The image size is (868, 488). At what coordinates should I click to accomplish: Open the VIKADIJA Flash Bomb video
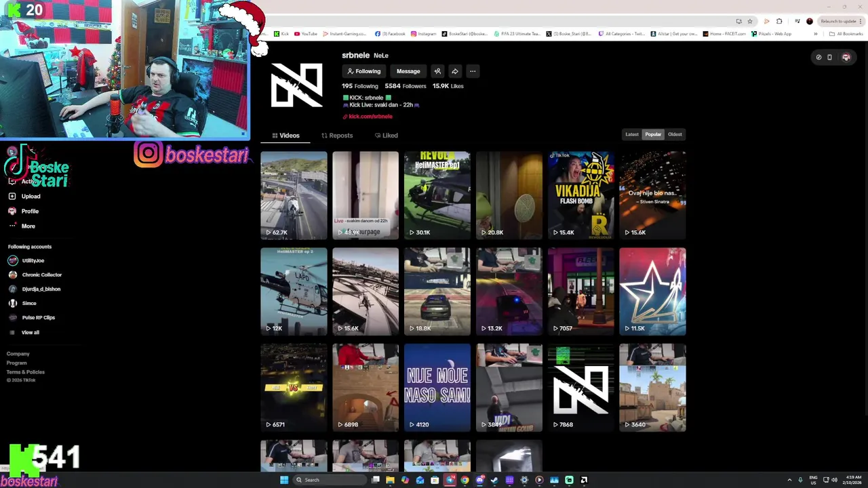[581, 195]
